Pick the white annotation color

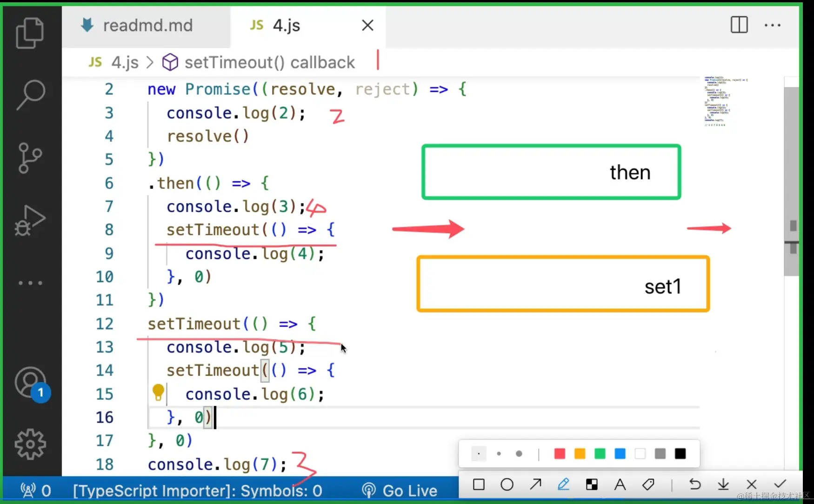(x=641, y=454)
